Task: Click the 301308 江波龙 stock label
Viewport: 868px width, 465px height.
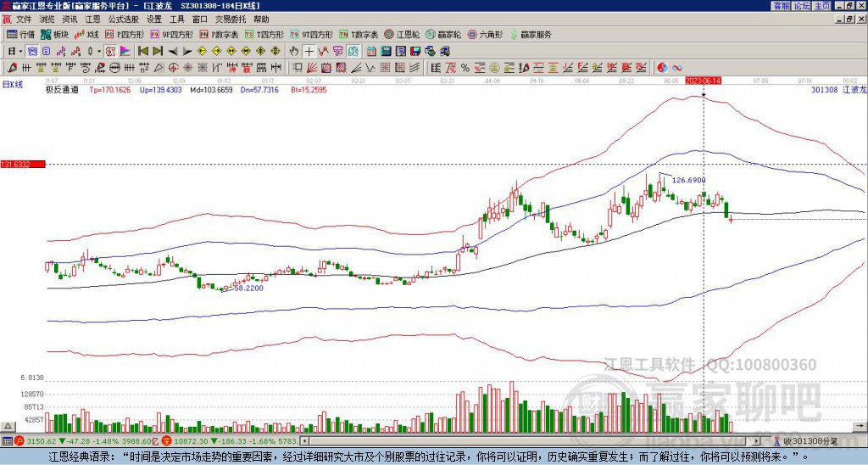Action: (838, 89)
